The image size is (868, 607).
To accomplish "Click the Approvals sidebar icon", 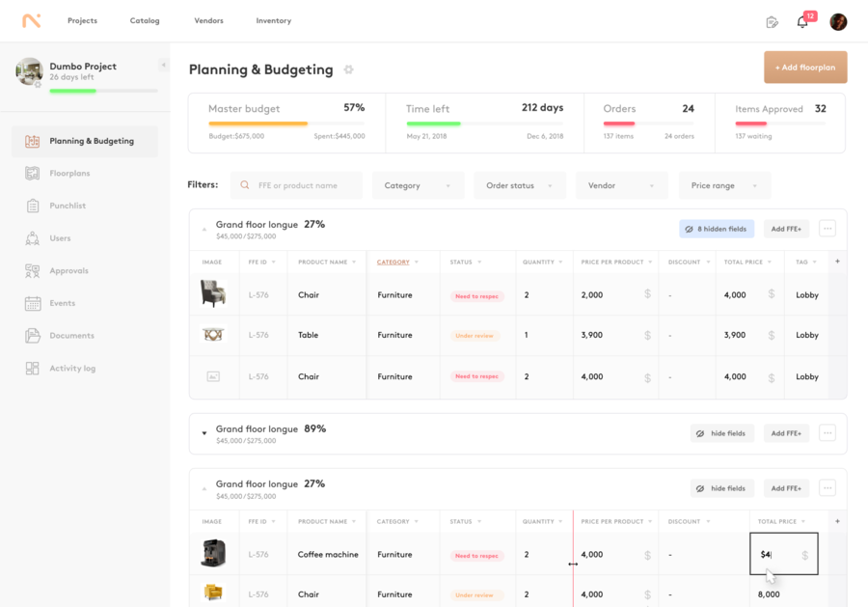I will point(31,270).
